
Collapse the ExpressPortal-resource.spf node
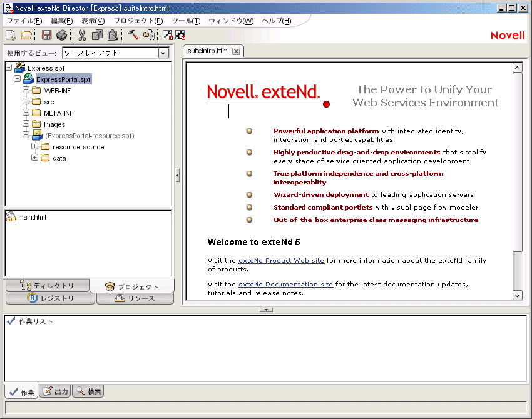tap(26, 135)
